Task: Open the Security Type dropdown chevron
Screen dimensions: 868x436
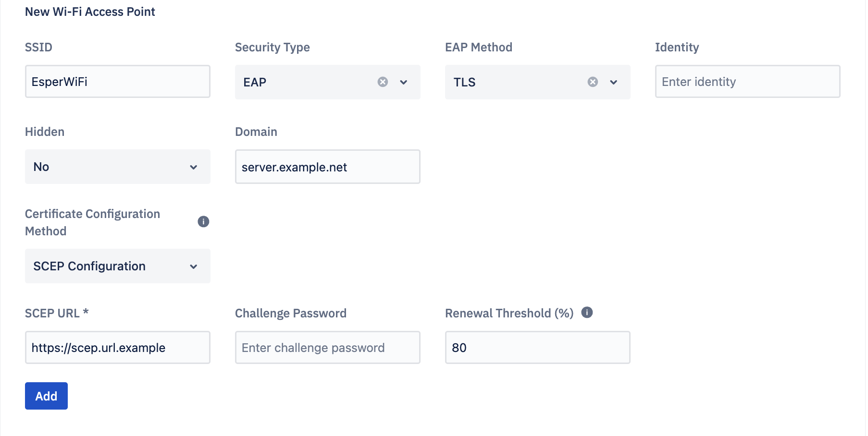Action: pos(404,82)
